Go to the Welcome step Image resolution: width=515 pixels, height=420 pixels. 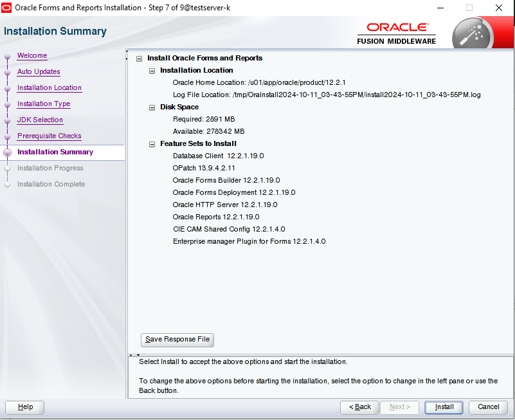pyautogui.click(x=32, y=55)
